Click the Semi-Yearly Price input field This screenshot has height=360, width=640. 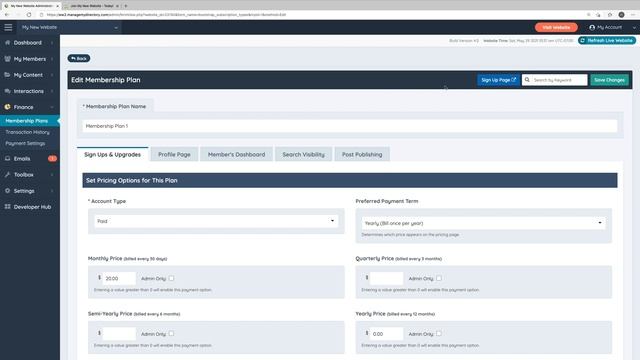point(119,333)
